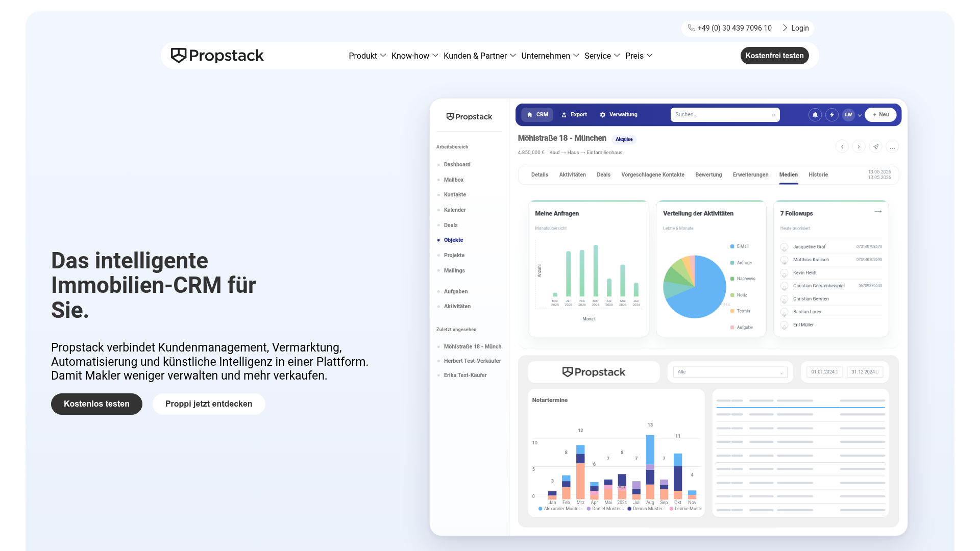Expand the Service menu

click(602, 56)
